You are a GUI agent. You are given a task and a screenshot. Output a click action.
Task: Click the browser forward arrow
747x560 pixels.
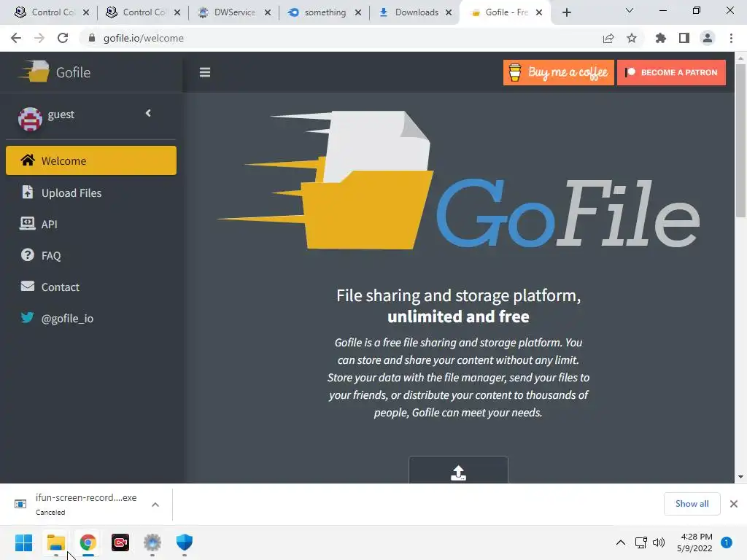coord(39,38)
